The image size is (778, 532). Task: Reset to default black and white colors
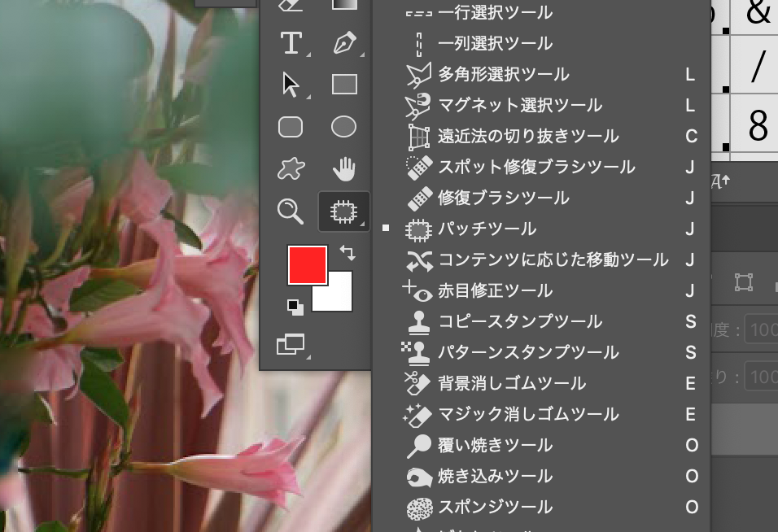point(295,307)
